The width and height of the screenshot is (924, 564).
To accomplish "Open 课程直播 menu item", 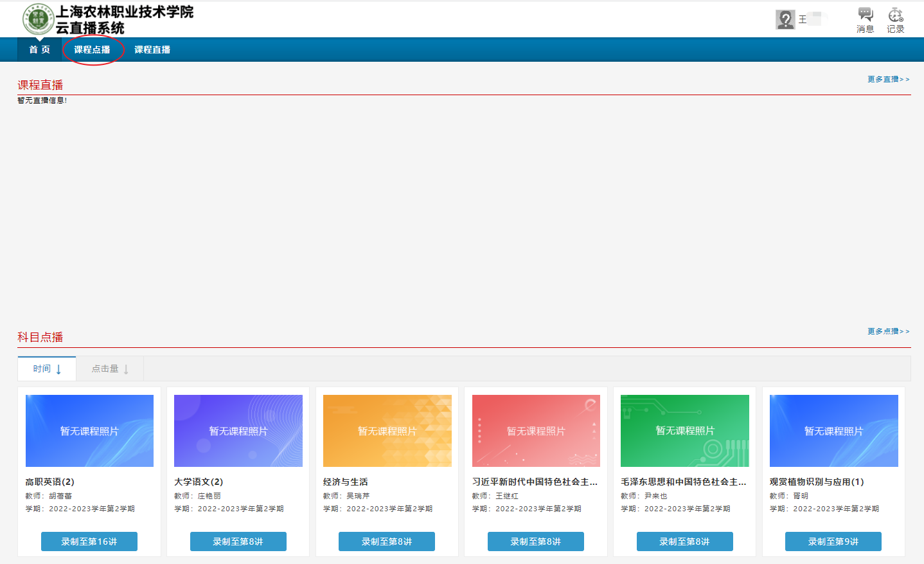I will (x=152, y=50).
